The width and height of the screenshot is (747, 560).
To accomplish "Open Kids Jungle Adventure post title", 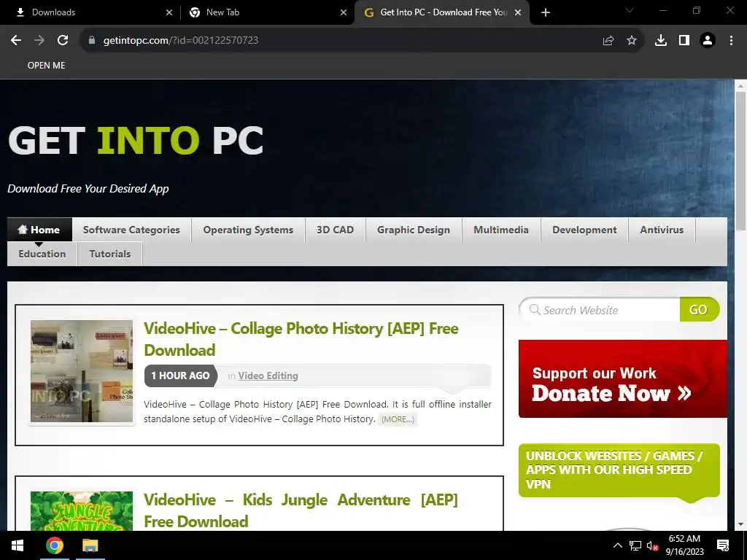I will (301, 510).
